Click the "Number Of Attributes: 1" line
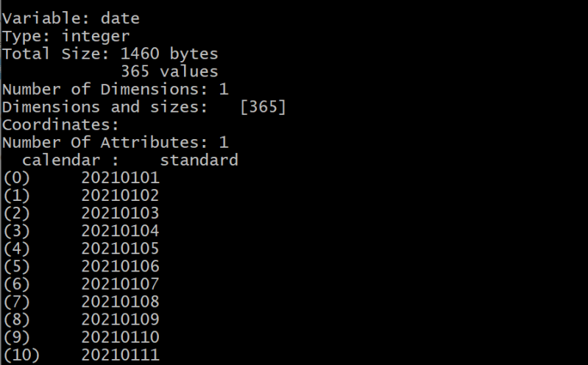Screen dimensions: 588x365 point(116,142)
